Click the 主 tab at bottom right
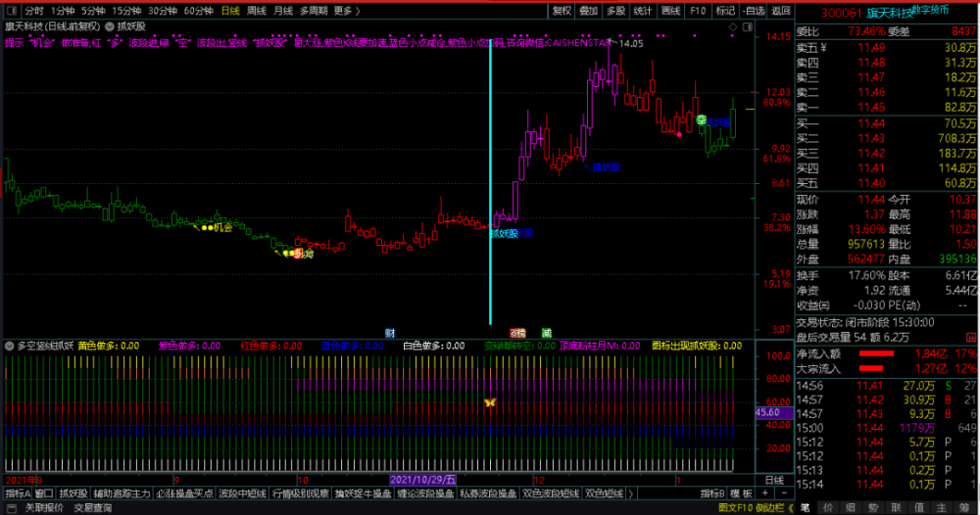 (941, 507)
